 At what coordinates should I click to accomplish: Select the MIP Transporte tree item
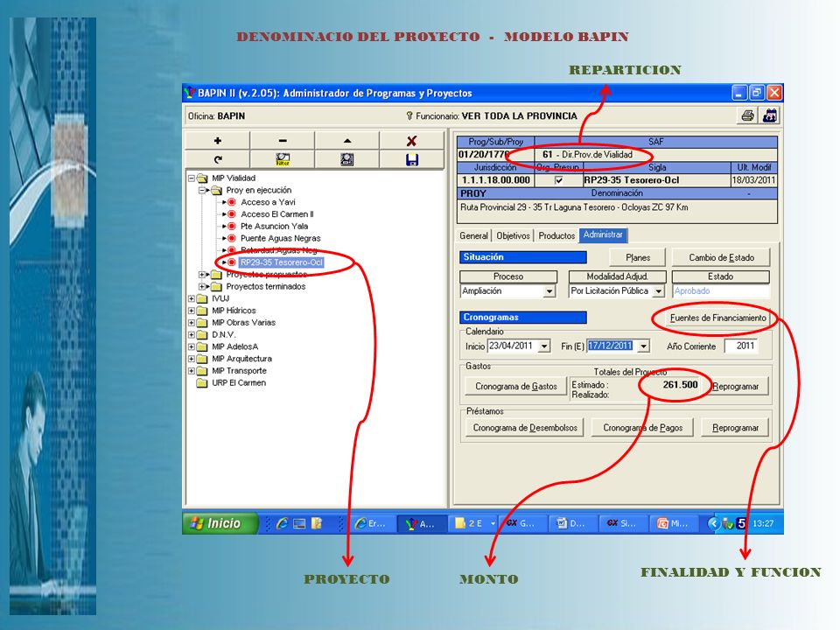click(239, 371)
